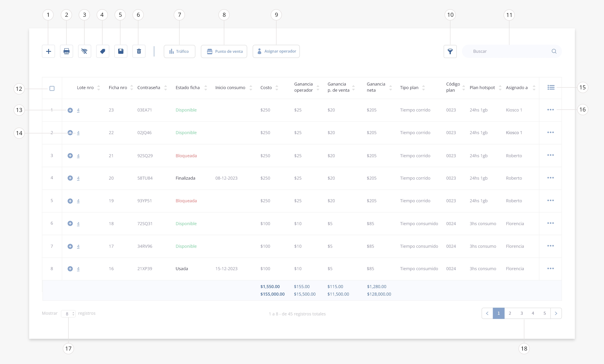604x364 pixels.
Task: Click the Asignar operador button
Action: tap(276, 51)
